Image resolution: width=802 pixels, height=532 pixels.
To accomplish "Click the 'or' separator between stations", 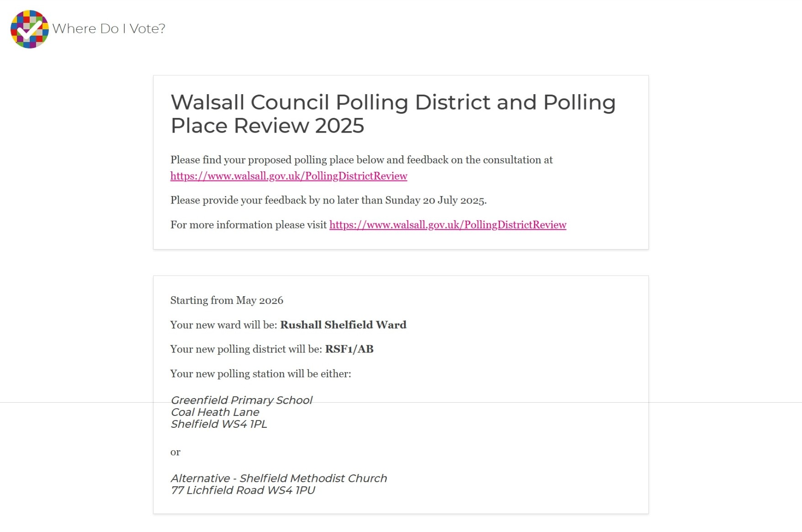I will click(175, 452).
